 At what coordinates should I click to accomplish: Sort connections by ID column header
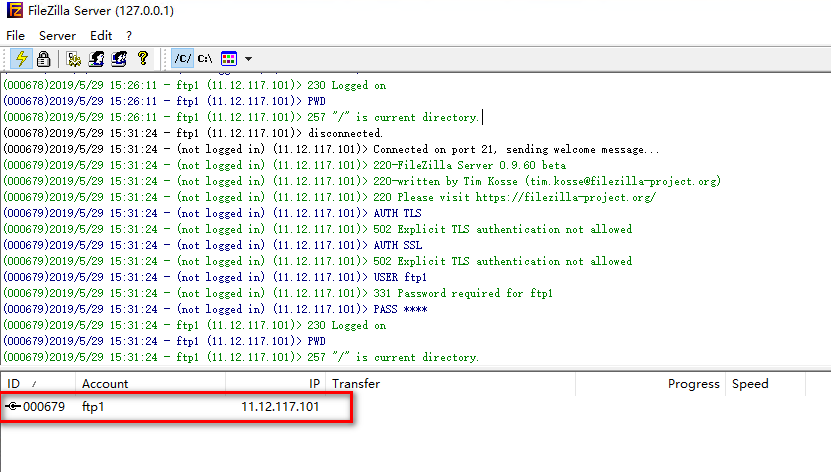[x=38, y=384]
